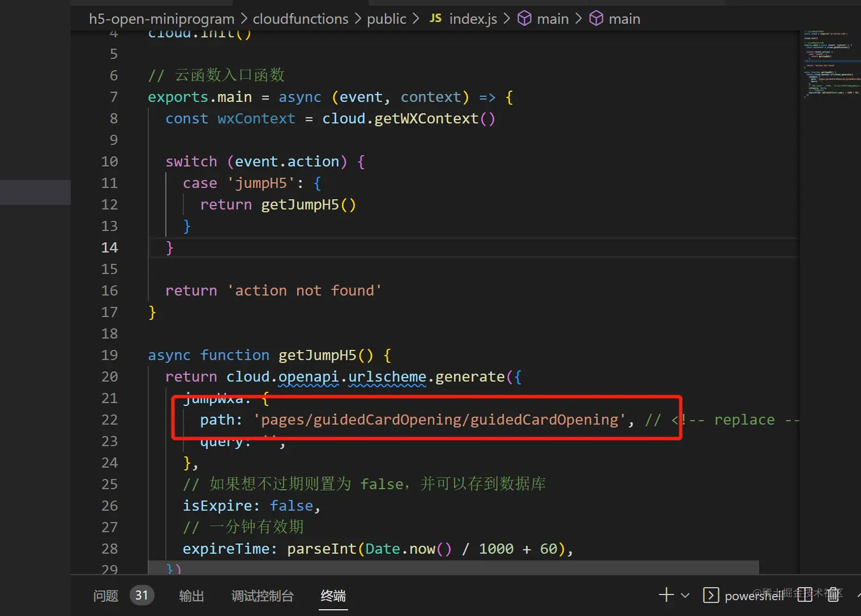This screenshot has width=861, height=616.
Task: Expand the terminal launch profile dropdown chevron
Action: tap(685, 596)
